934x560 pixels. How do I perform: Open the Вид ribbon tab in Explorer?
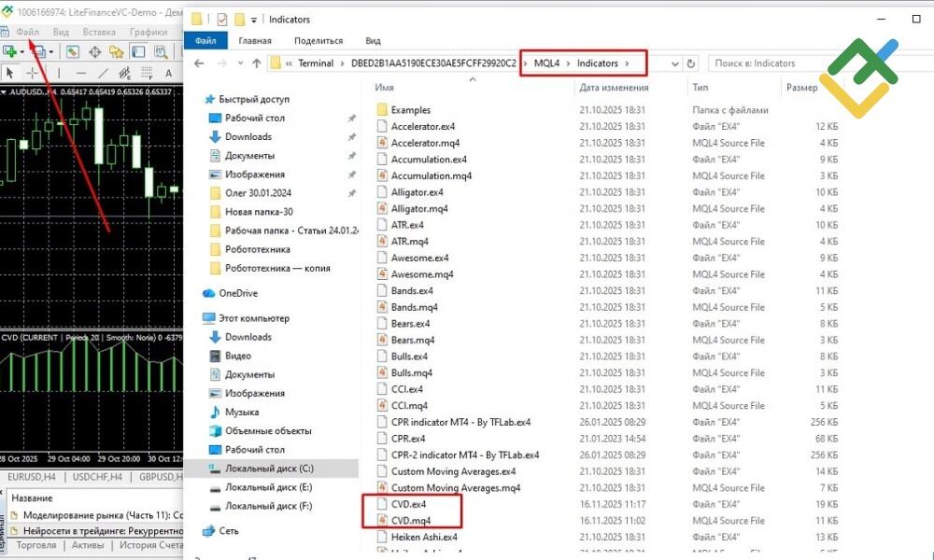coord(373,40)
